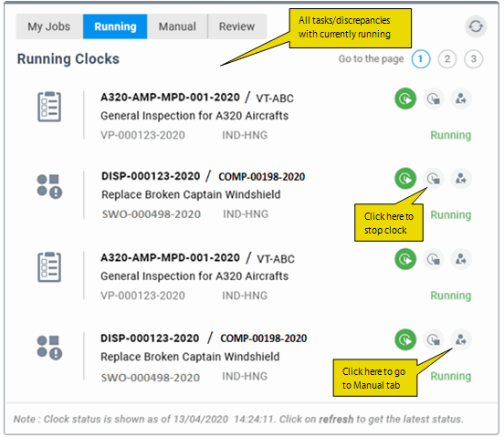Go to page 3

(x=474, y=59)
